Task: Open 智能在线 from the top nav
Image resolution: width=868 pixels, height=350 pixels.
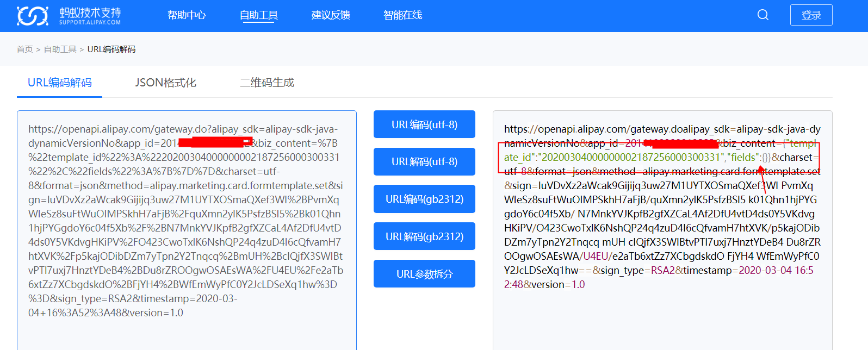Action: pyautogui.click(x=402, y=15)
